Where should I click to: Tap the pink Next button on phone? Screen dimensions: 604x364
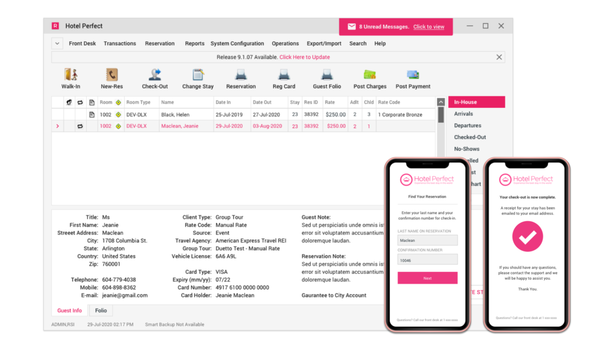tap(428, 278)
